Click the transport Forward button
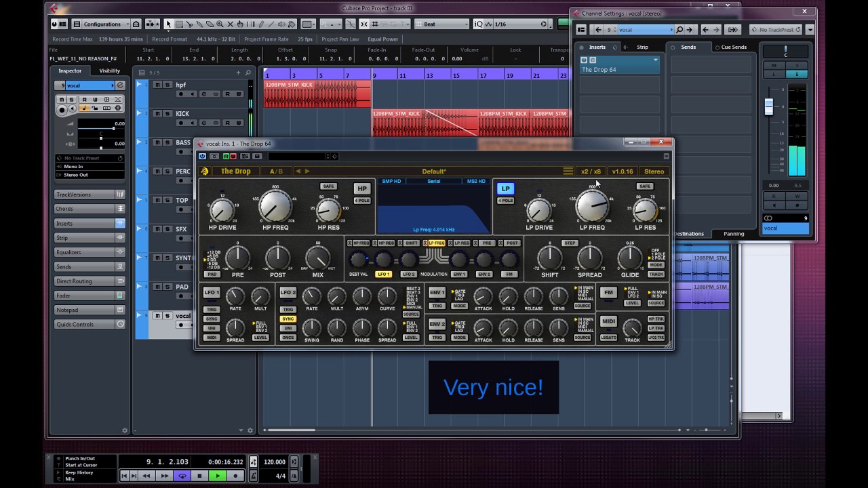 165,476
